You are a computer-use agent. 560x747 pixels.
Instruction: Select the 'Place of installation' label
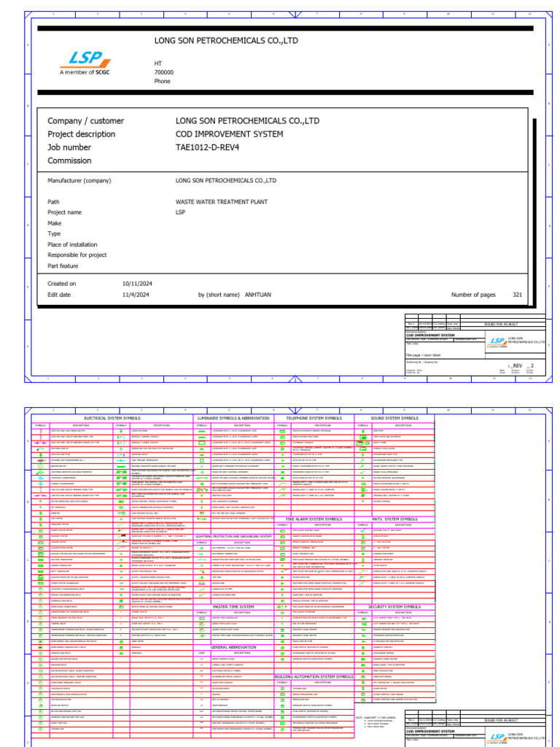pyautogui.click(x=72, y=245)
